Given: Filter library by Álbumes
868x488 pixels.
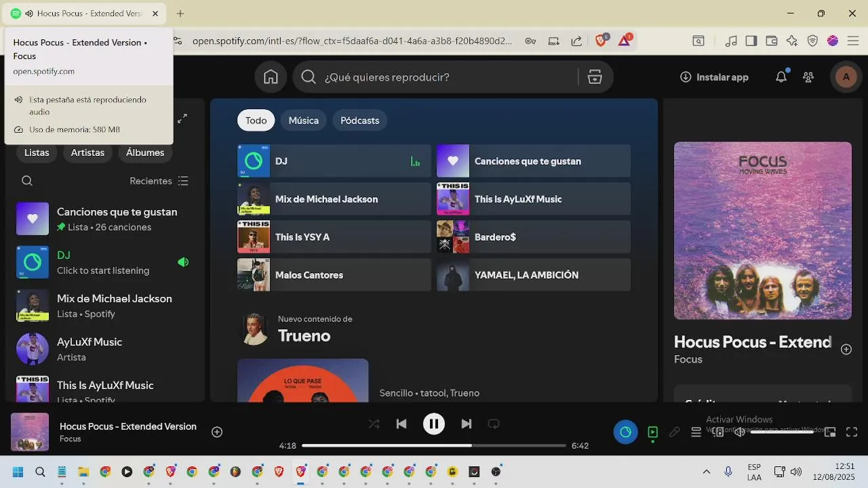Looking at the screenshot, I should [x=145, y=152].
